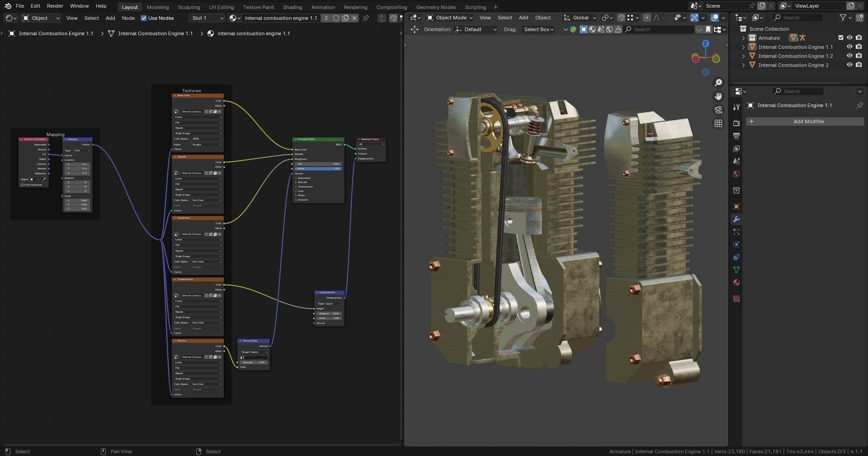Open the Object Constraints properties tab

[x=736, y=257]
